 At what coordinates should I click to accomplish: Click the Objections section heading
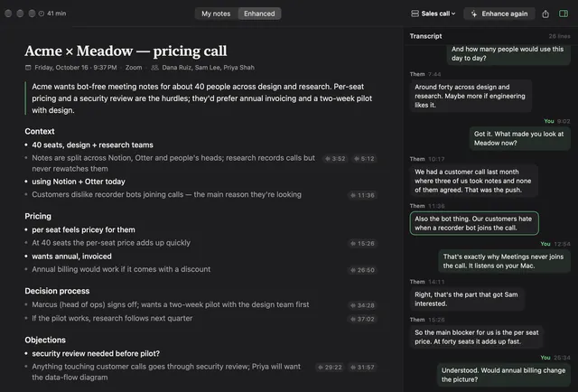pos(45,340)
